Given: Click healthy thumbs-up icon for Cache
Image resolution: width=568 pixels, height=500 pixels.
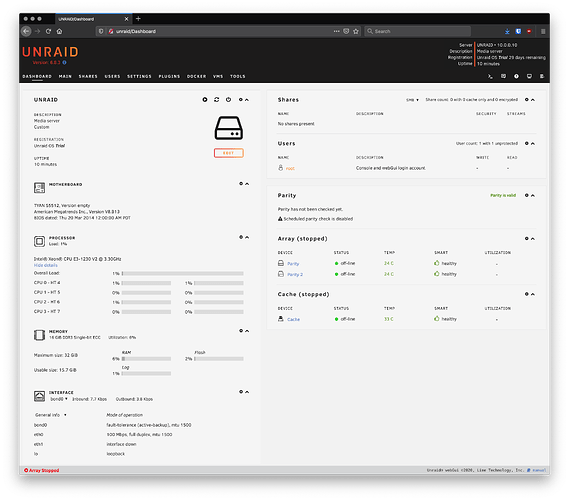Looking at the screenshot, I should [x=437, y=318].
